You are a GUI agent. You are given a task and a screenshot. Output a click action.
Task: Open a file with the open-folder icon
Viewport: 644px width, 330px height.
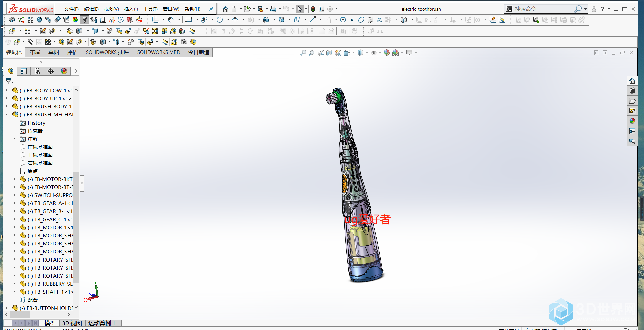(x=247, y=9)
